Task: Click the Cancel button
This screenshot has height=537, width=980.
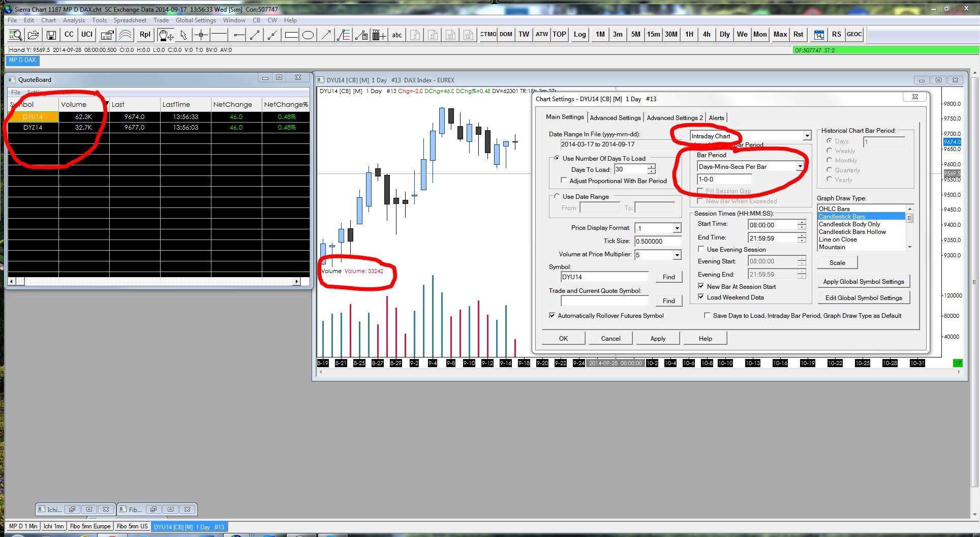Action: pyautogui.click(x=610, y=339)
